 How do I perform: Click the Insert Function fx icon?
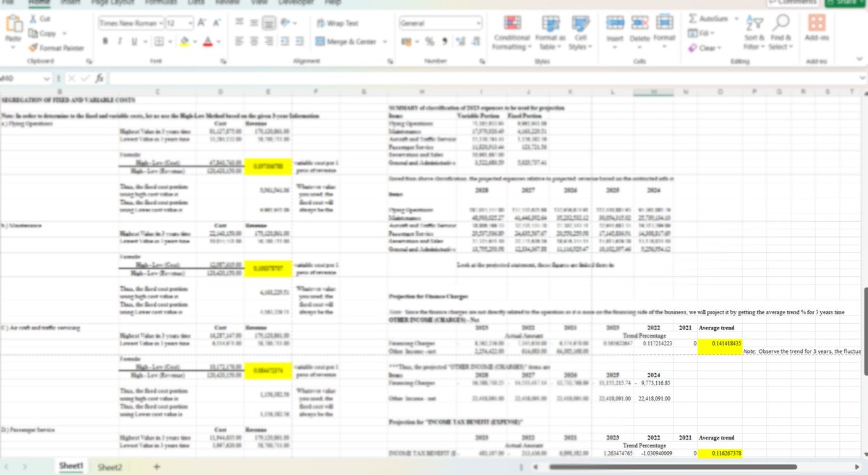coord(100,77)
